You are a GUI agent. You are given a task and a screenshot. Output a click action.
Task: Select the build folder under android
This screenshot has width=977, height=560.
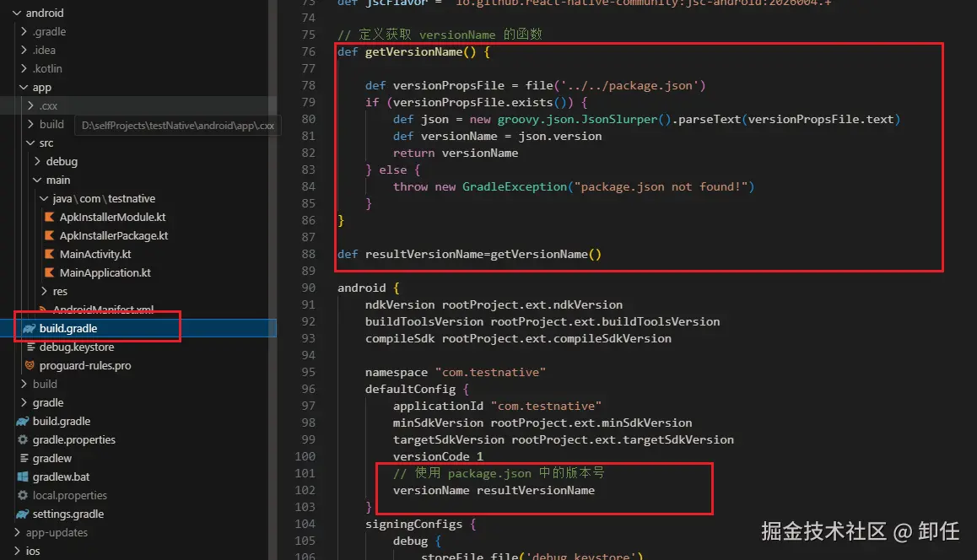[45, 384]
